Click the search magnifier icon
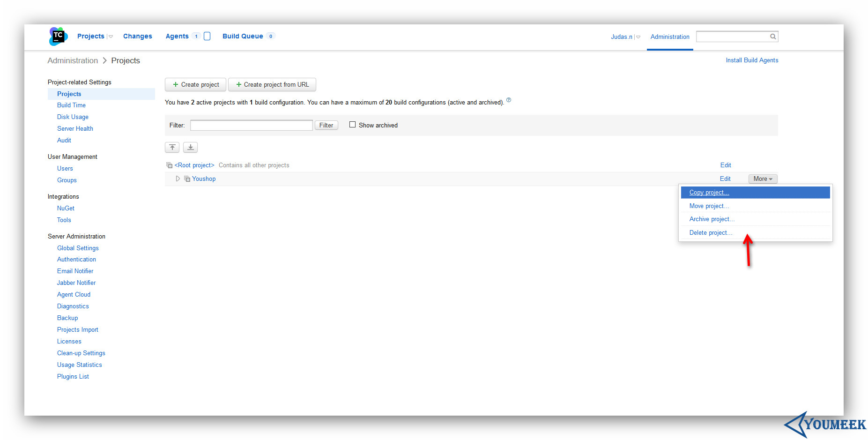This screenshot has width=868, height=440. [773, 37]
